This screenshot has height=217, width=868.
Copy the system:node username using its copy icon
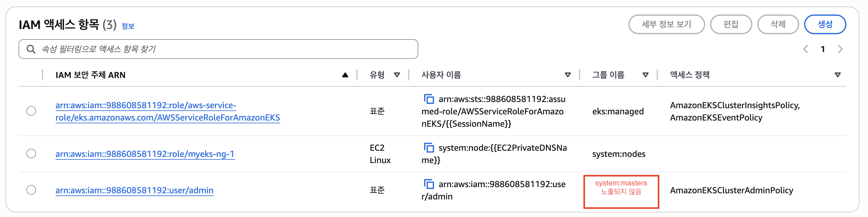pos(429,147)
